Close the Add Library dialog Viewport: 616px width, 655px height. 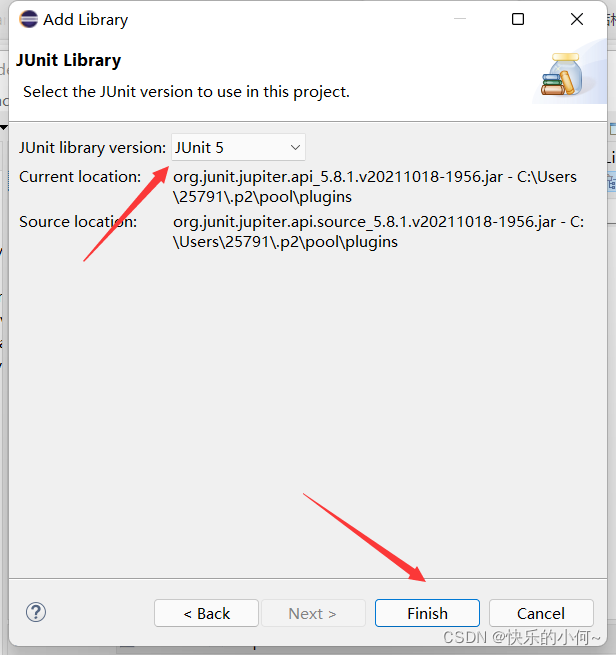tap(577, 19)
